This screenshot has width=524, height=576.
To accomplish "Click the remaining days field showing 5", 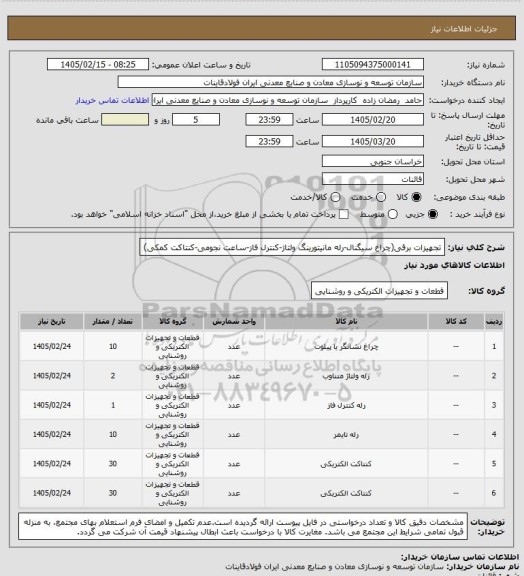I will (x=196, y=120).
